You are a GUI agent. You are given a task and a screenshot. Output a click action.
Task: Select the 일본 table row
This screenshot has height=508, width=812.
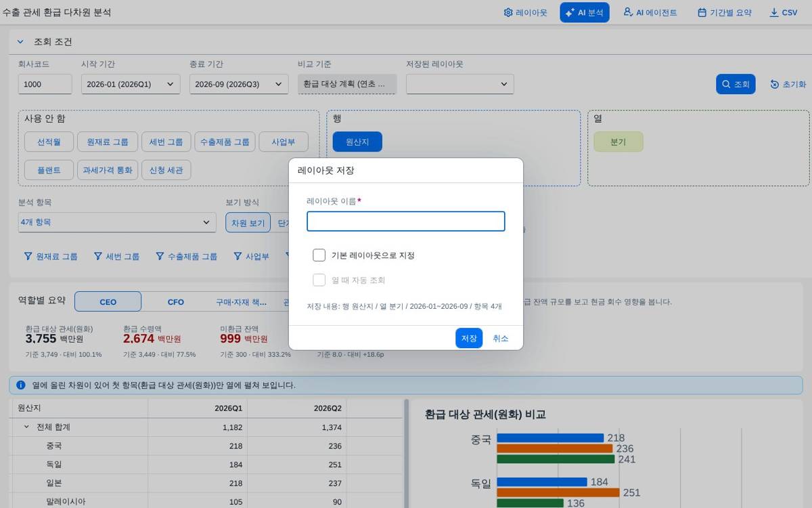point(207,483)
